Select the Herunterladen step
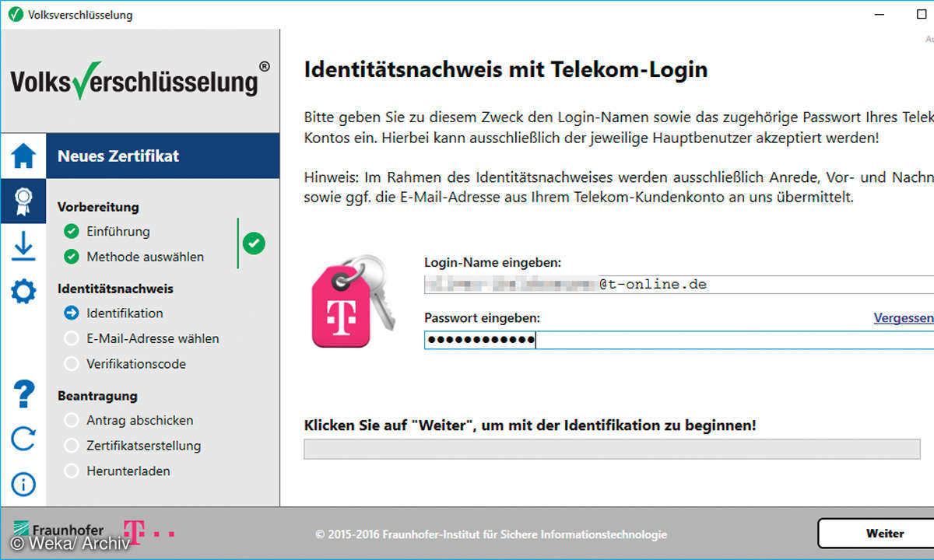 tap(117, 471)
